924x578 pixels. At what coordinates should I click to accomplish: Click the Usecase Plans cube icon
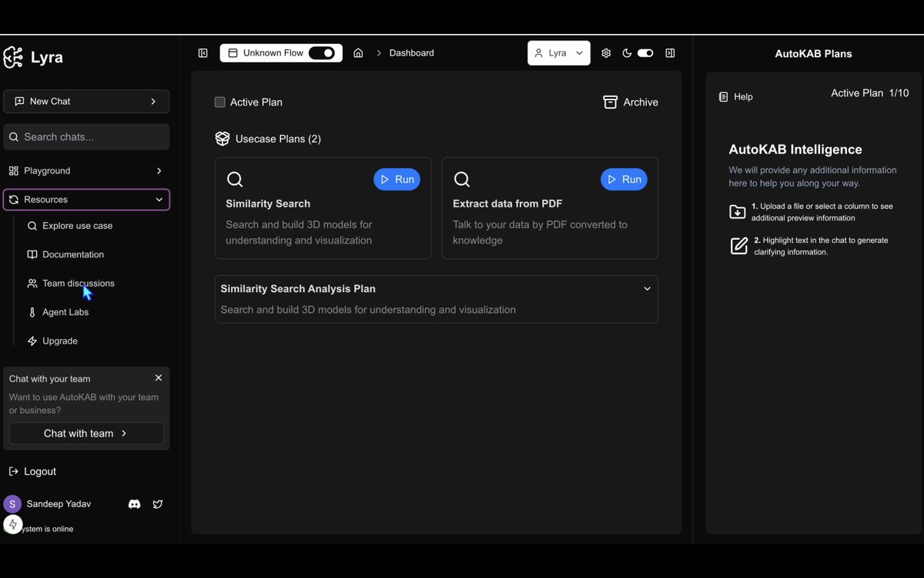point(223,139)
